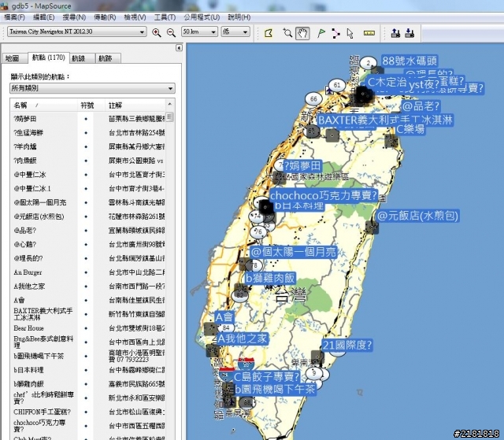Open the 檔案(F) menu
This screenshot has height=440, width=504.
14,17
